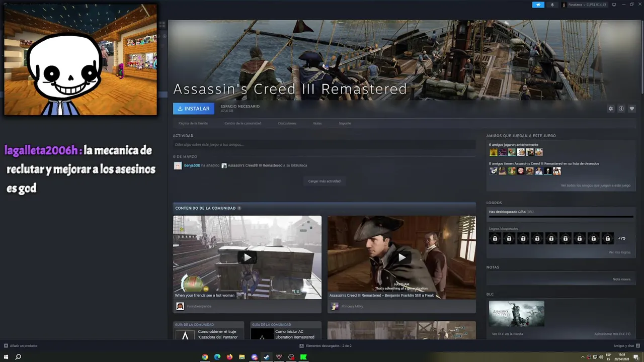Click the Steam taskbar icon
Viewport: 644px width, 362px height.
tap(267, 357)
